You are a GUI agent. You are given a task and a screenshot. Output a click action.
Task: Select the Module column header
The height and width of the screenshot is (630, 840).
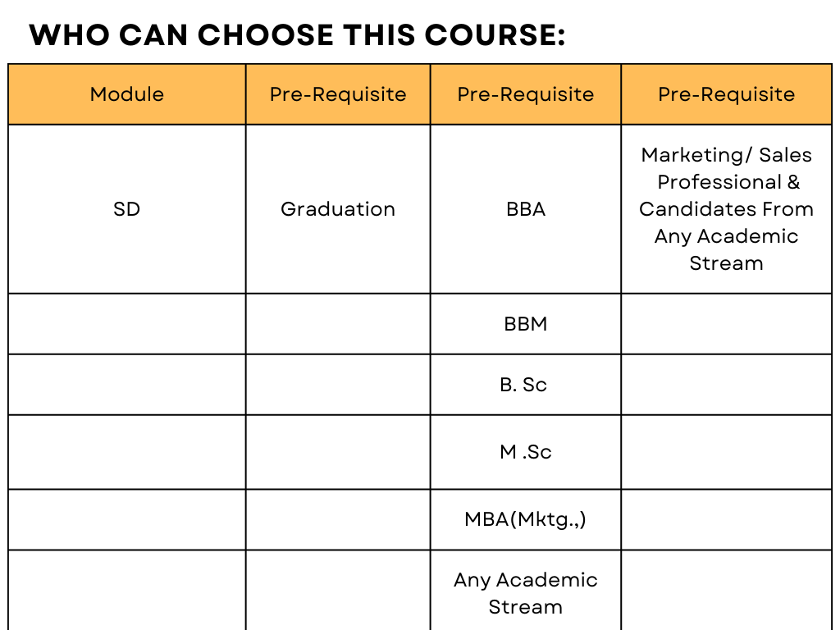click(127, 94)
